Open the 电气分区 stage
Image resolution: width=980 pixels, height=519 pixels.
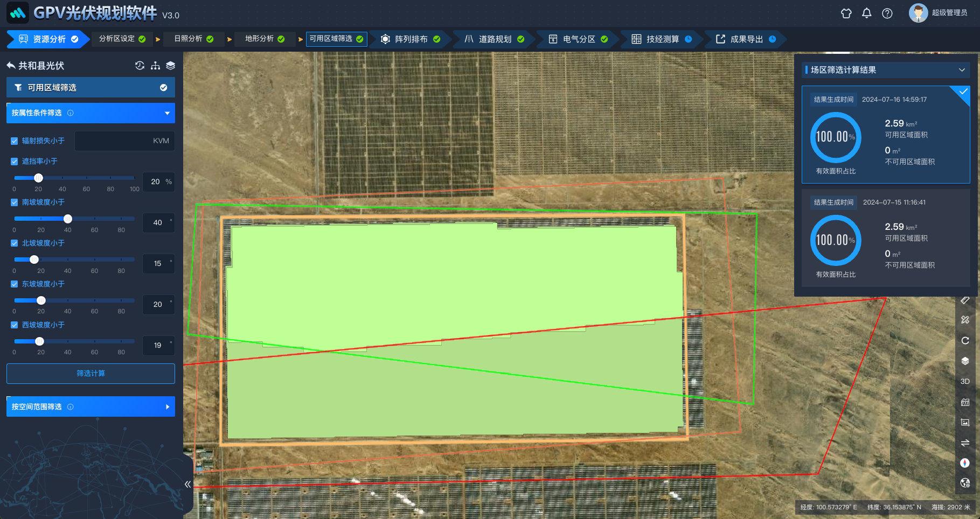pos(578,39)
